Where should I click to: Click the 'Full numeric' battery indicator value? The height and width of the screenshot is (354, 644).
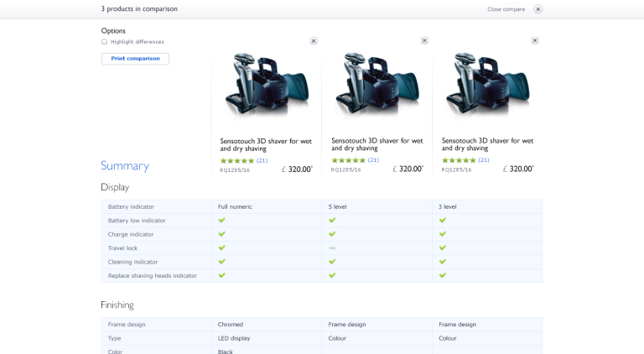coord(235,206)
